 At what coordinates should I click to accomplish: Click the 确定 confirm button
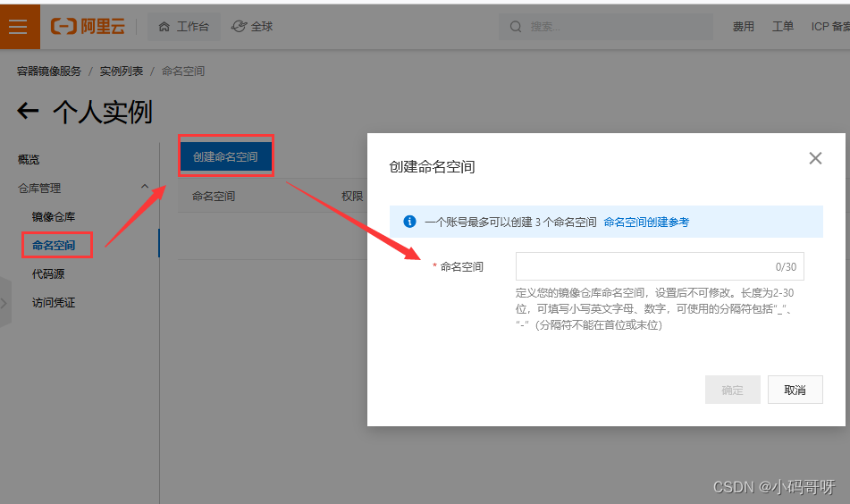coord(732,390)
